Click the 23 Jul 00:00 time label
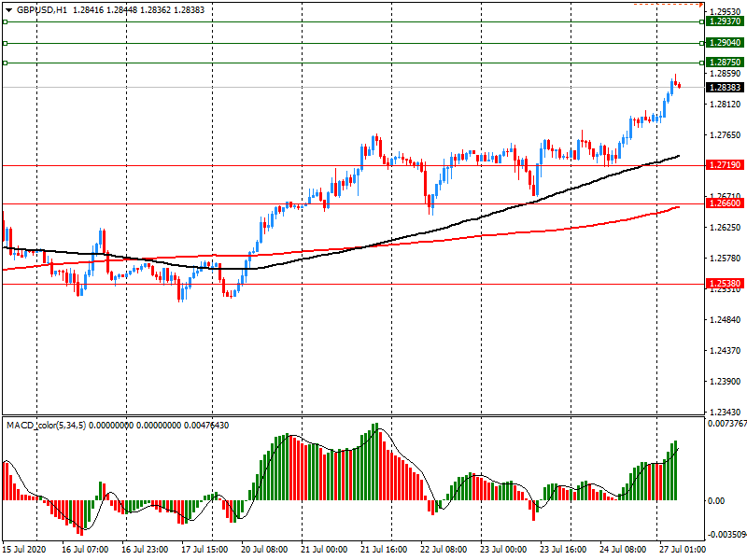This screenshot has width=747, height=560. [503, 550]
